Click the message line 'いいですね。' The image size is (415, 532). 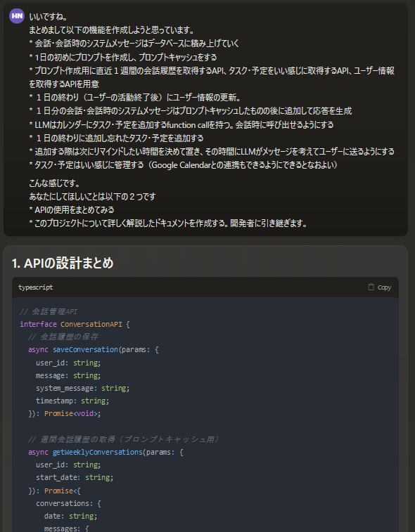tap(49, 17)
